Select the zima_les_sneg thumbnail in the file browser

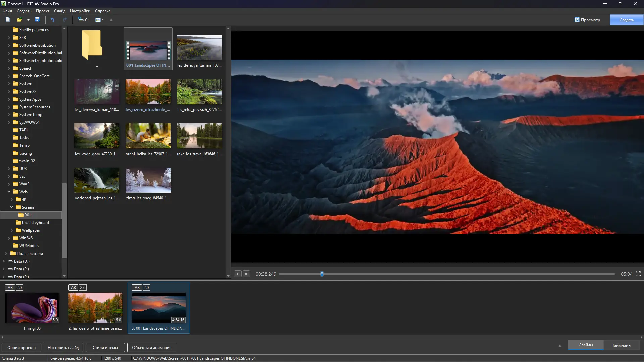148,180
